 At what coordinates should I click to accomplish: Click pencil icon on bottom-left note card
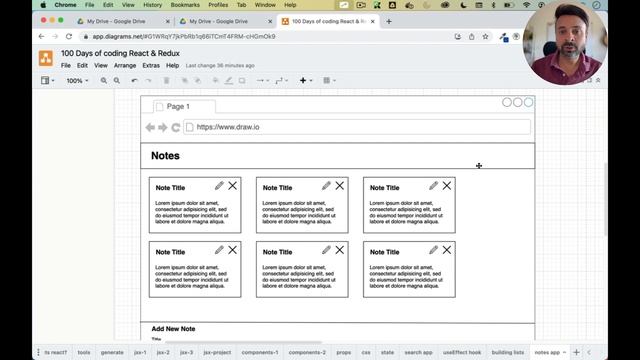[219, 250]
